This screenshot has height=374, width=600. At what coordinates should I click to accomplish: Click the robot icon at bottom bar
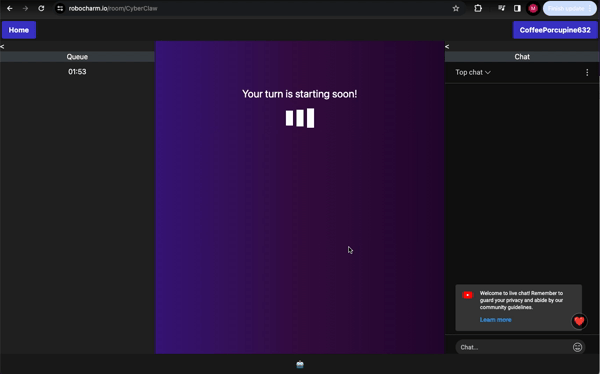point(300,364)
